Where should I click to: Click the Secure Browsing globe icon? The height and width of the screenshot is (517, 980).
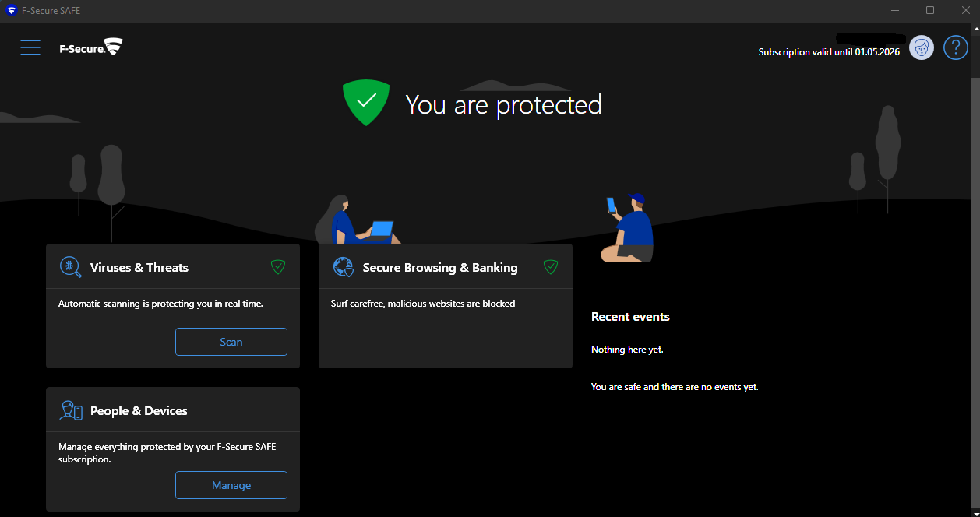click(343, 267)
